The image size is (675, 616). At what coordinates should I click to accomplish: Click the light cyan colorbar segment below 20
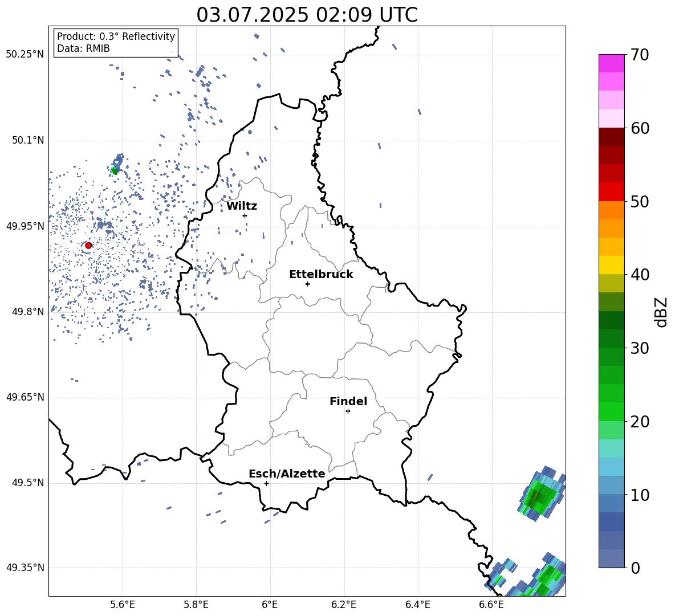(x=612, y=448)
